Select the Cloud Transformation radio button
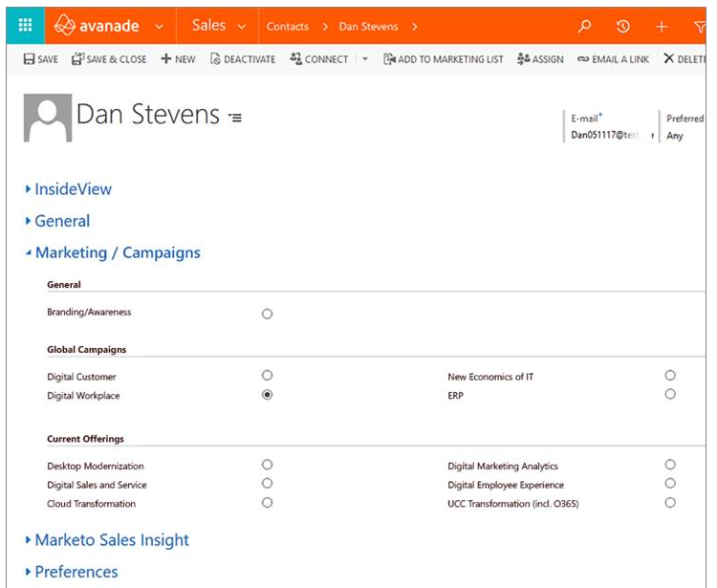 coord(267,503)
